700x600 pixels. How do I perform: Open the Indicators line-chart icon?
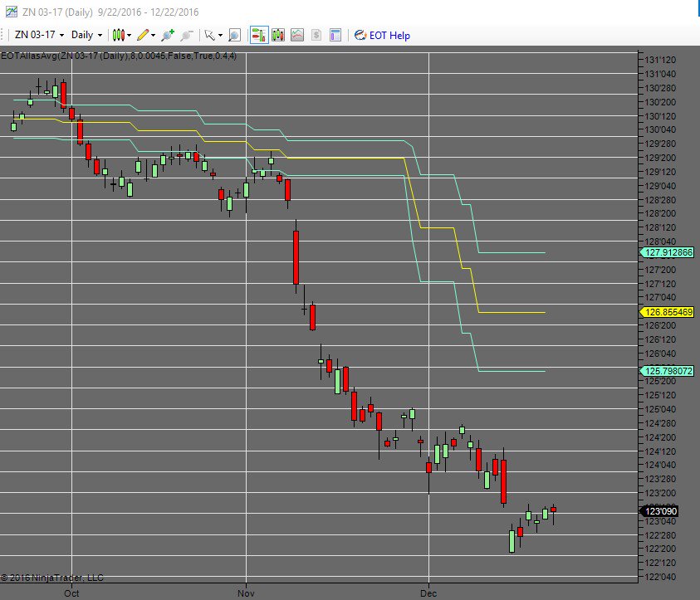click(297, 35)
